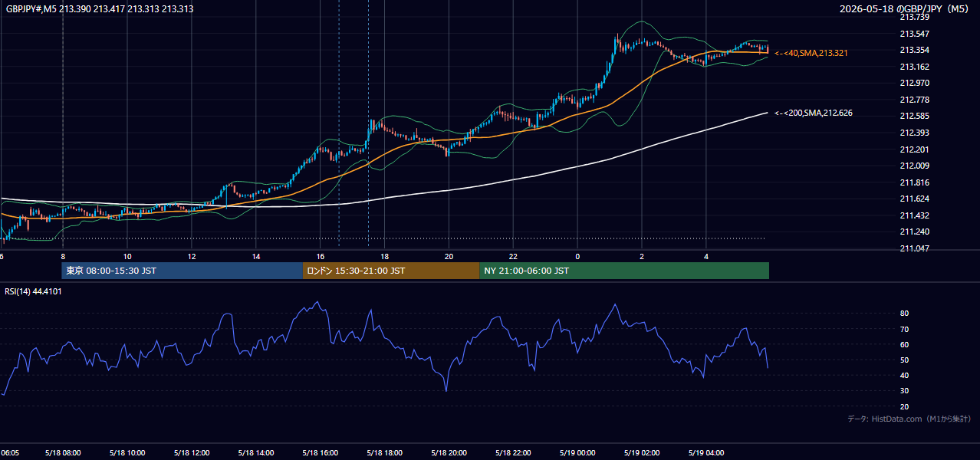The height and width of the screenshot is (460, 980).
Task: Click RSI level 30 on axis
Action: (904, 391)
